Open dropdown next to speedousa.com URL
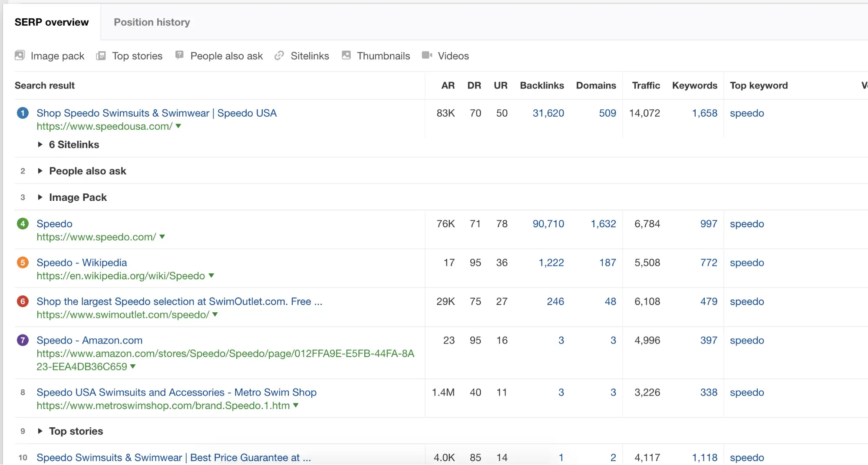The image size is (868, 465). click(178, 126)
